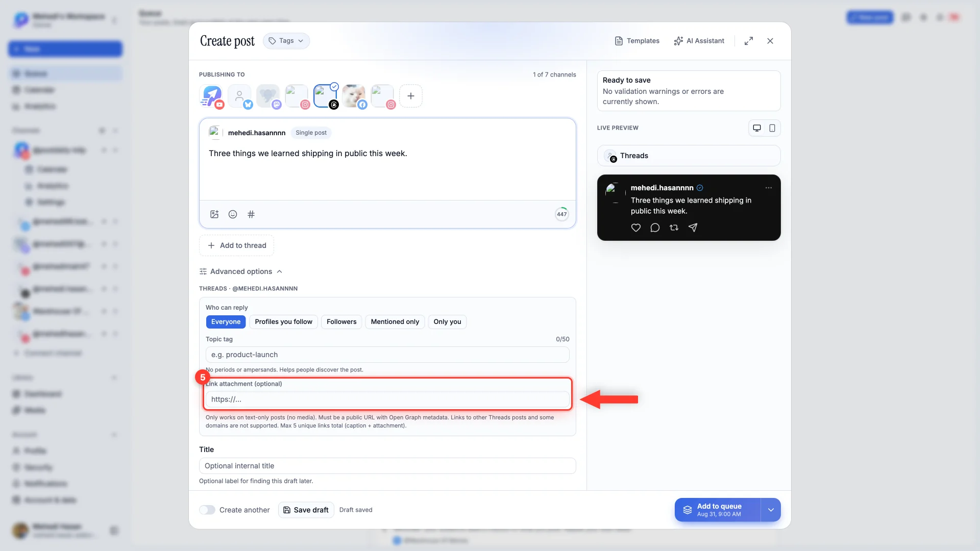Click the repost icon in preview
The image size is (980, 551).
pos(674,228)
